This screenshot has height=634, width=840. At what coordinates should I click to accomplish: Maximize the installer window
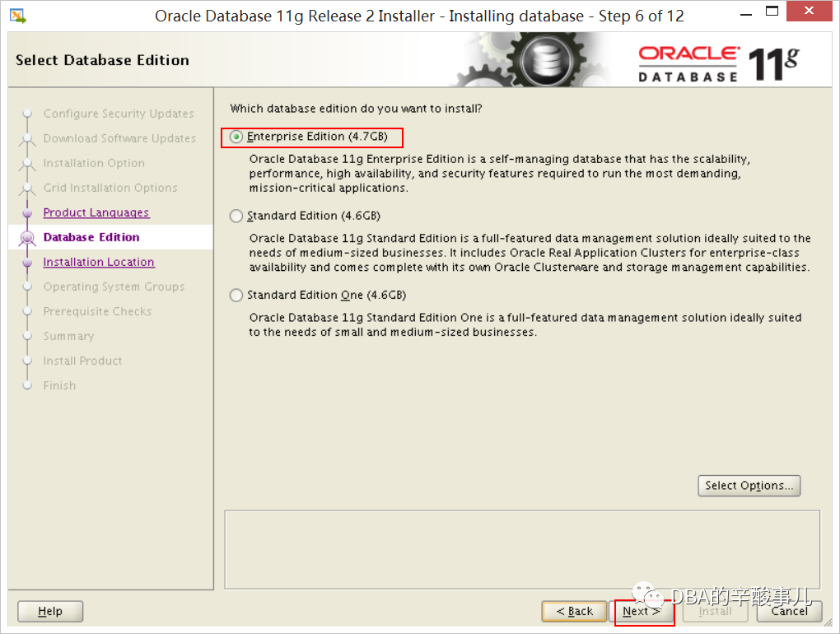pyautogui.click(x=772, y=12)
